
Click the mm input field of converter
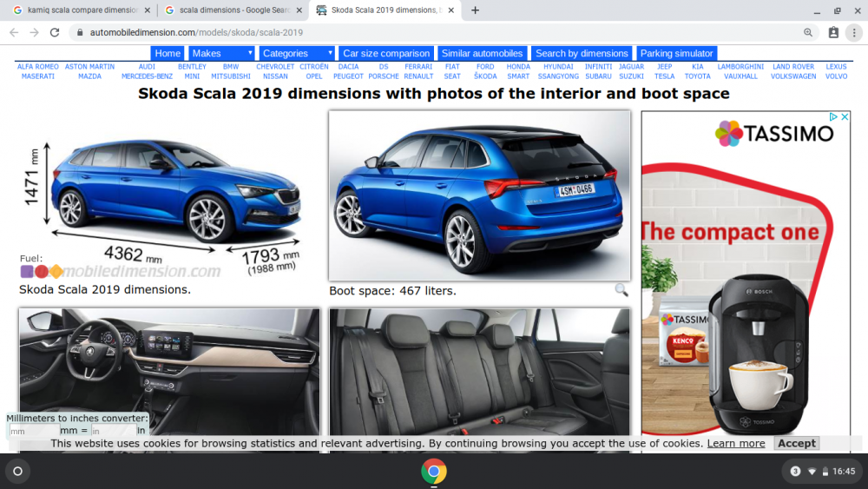[35, 431]
